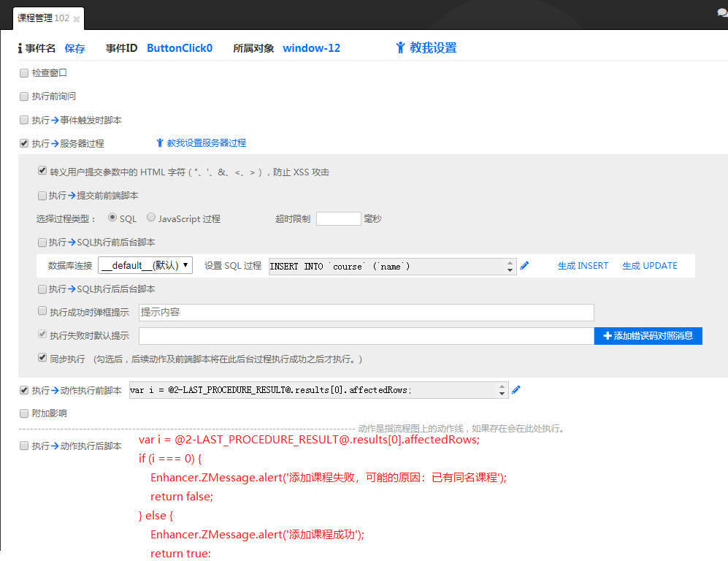The height and width of the screenshot is (561, 728).
Task: Click the plus icon on 添加错误码对照消息
Action: (607, 336)
